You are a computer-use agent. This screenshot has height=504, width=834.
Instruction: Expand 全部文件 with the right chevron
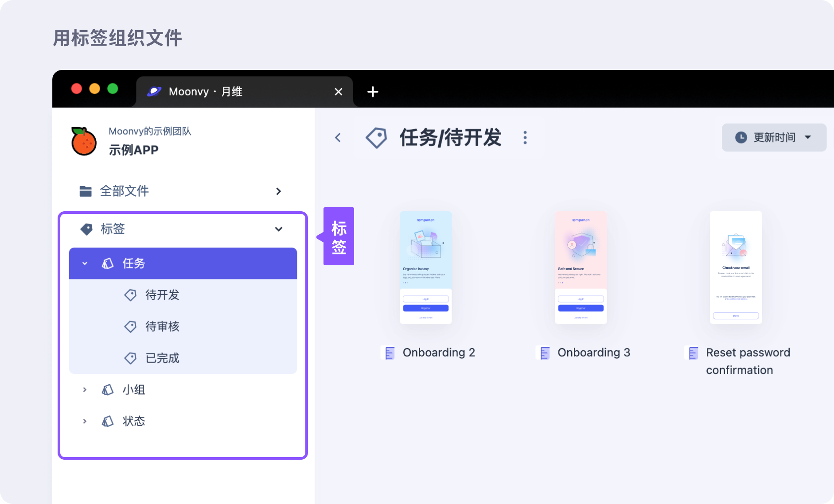coord(279,191)
